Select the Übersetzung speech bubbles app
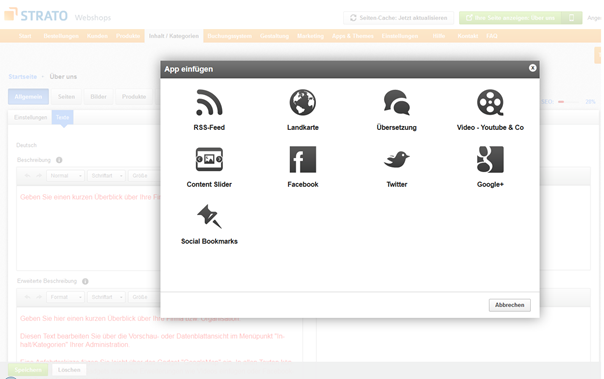This screenshot has width=604, height=379. point(396,110)
